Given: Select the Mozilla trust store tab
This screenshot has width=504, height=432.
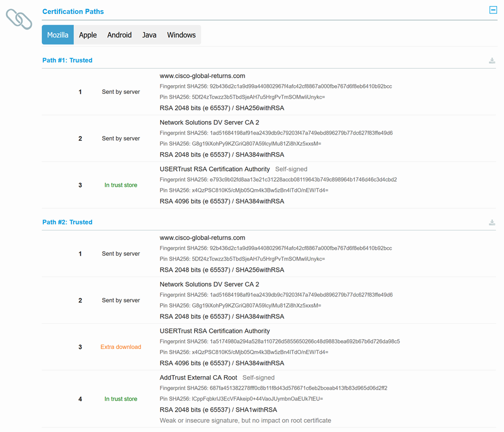Looking at the screenshot, I should pyautogui.click(x=58, y=35).
